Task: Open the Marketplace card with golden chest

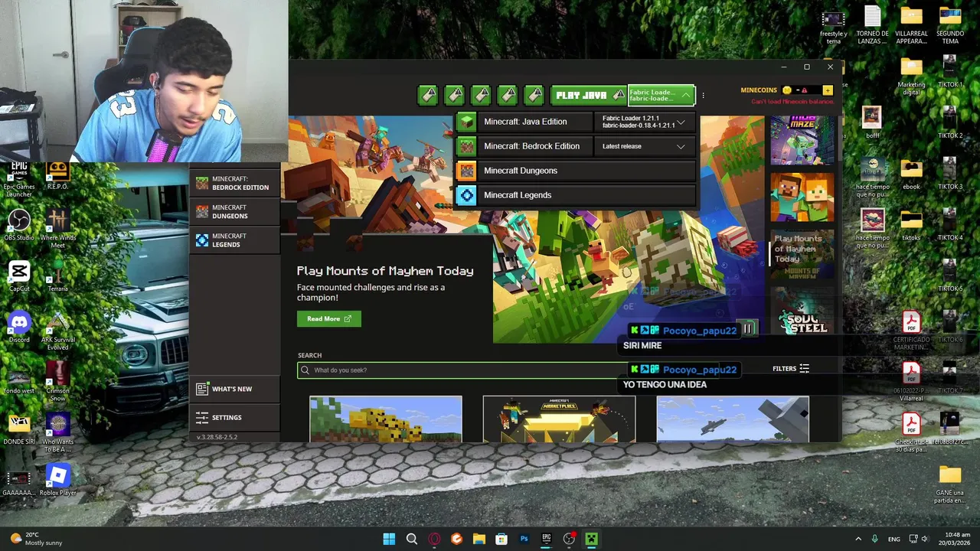Action: pyautogui.click(x=559, y=419)
